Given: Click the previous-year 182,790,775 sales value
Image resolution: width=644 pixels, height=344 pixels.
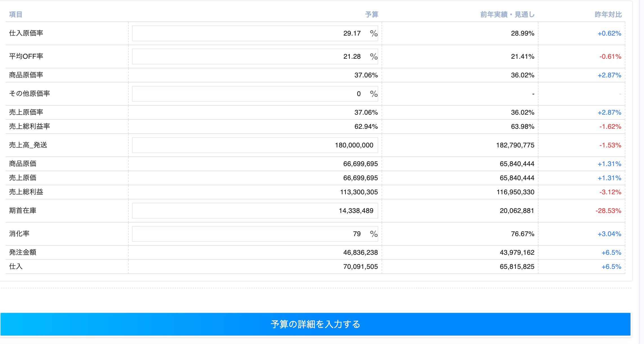Looking at the screenshot, I should click(515, 145).
